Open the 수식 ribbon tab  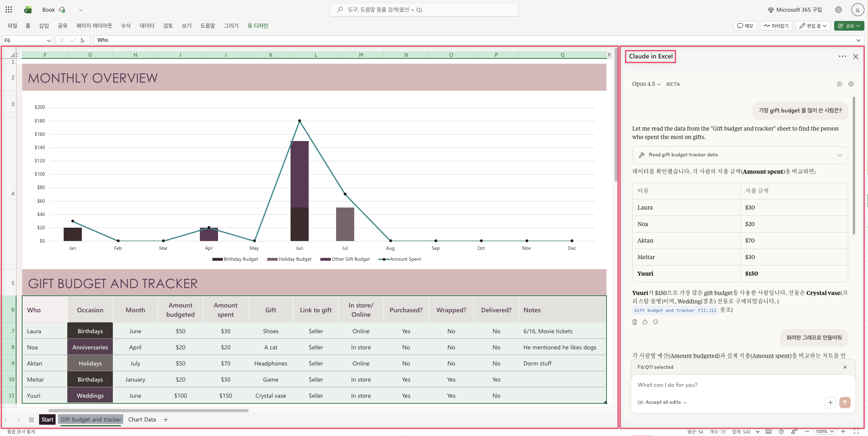(126, 26)
